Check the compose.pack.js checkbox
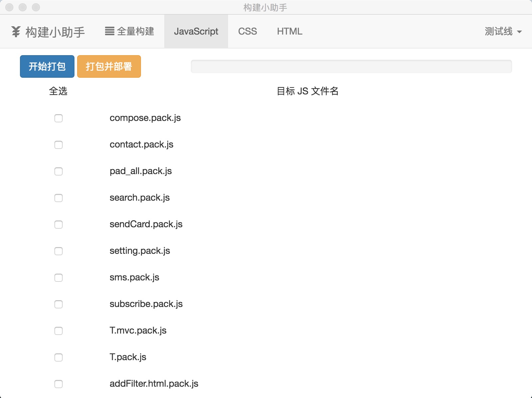Viewport: 532px width, 398px height. click(x=59, y=118)
